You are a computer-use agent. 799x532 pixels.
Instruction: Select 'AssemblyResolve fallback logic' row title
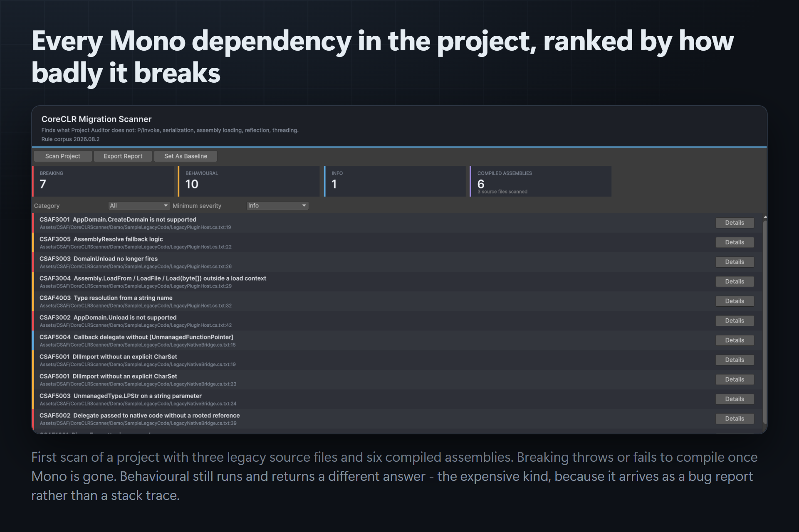(118, 239)
